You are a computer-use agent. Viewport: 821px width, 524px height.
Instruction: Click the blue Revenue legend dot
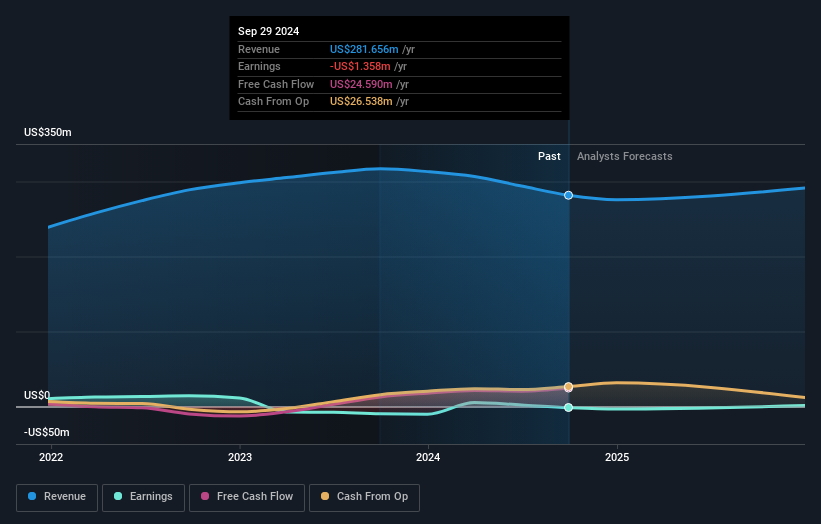32,496
